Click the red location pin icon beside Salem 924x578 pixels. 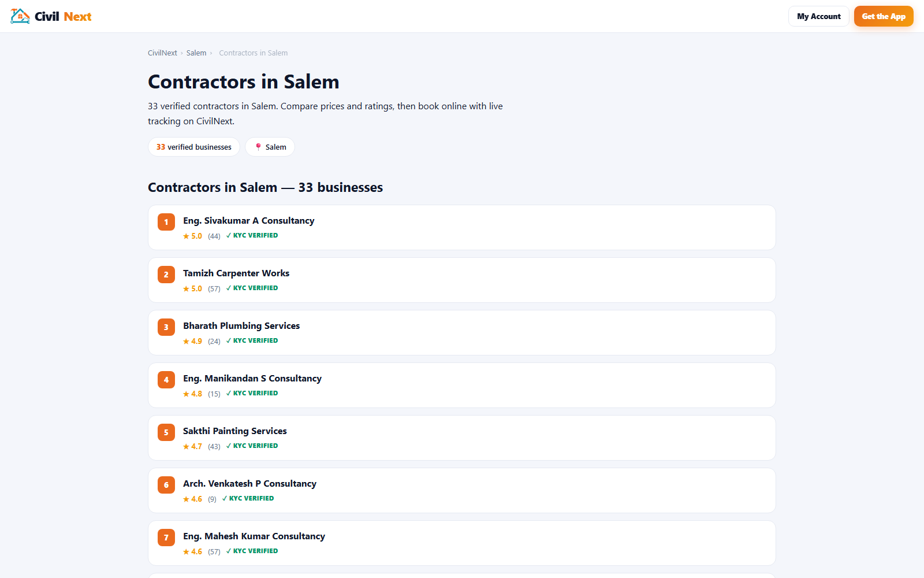click(258, 147)
